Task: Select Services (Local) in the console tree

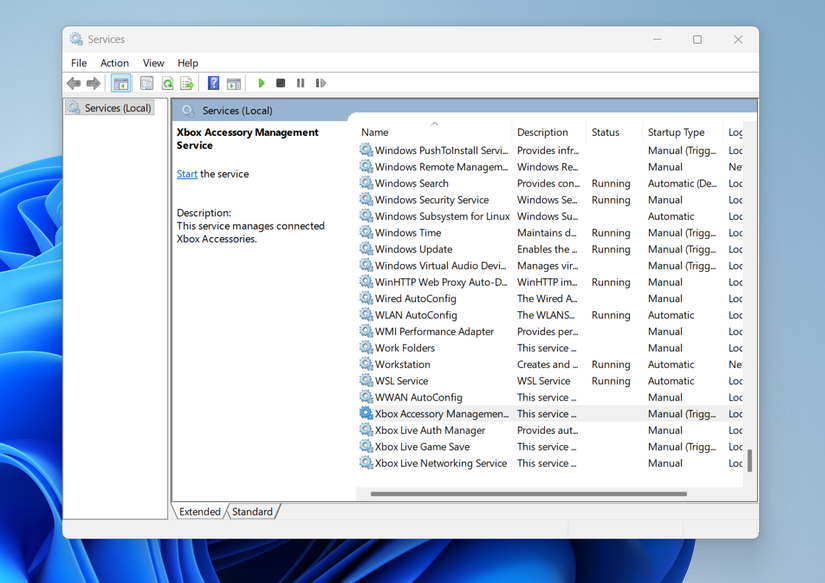Action: coord(110,108)
